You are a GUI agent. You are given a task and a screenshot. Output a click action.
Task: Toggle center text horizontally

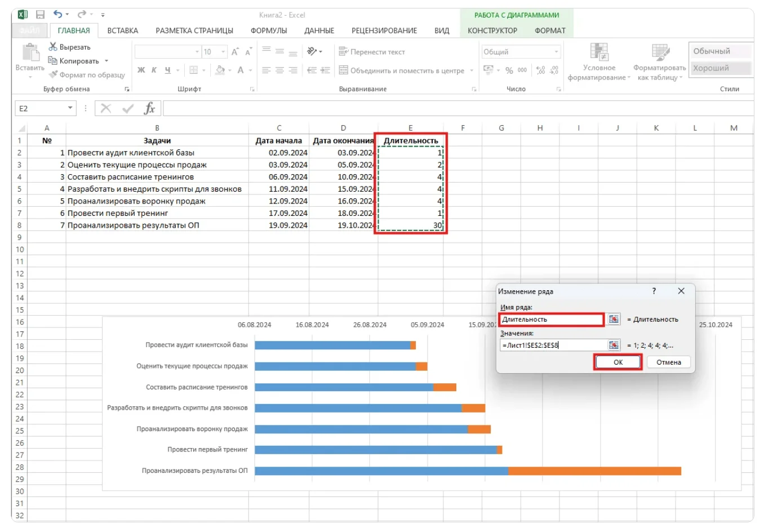279,70
